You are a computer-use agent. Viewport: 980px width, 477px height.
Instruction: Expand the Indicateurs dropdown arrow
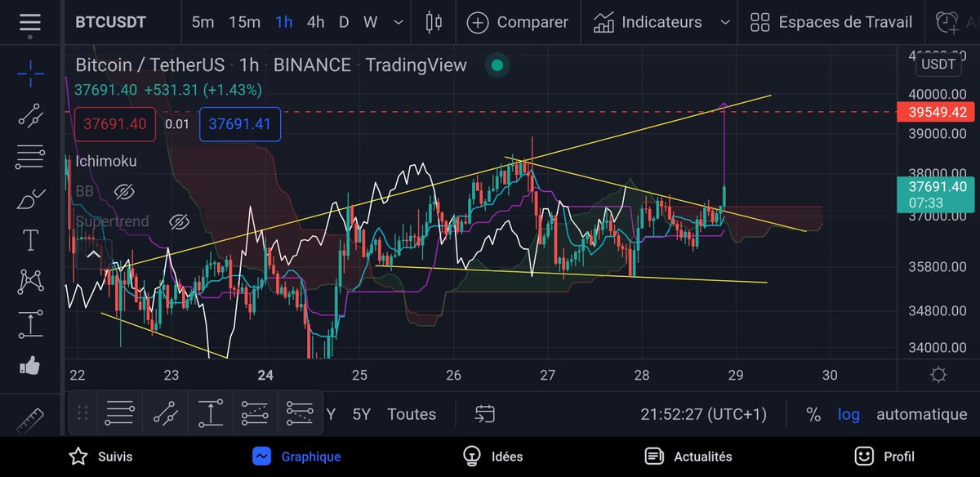pyautogui.click(x=724, y=22)
